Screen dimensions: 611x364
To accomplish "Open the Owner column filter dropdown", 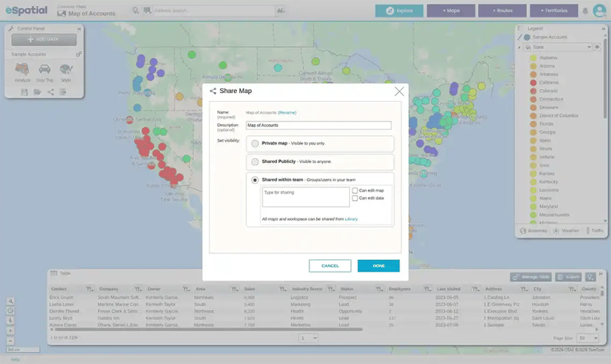I will [186, 288].
